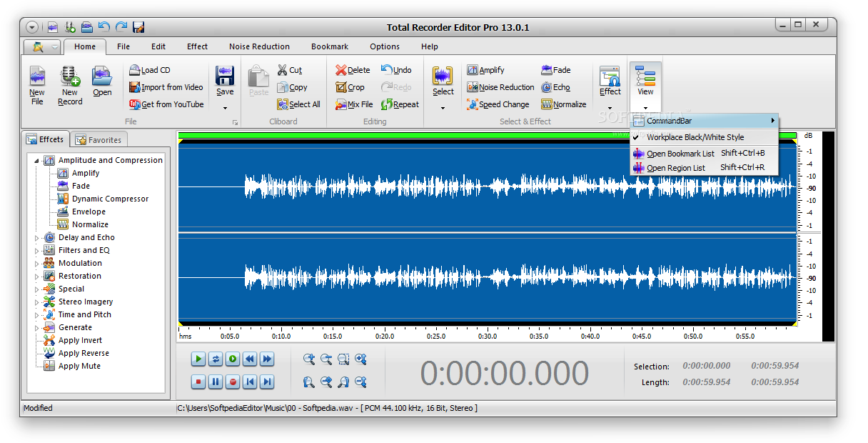Click Select All in the ribbon
Viewport: 868px width, 443px height.
(x=298, y=104)
